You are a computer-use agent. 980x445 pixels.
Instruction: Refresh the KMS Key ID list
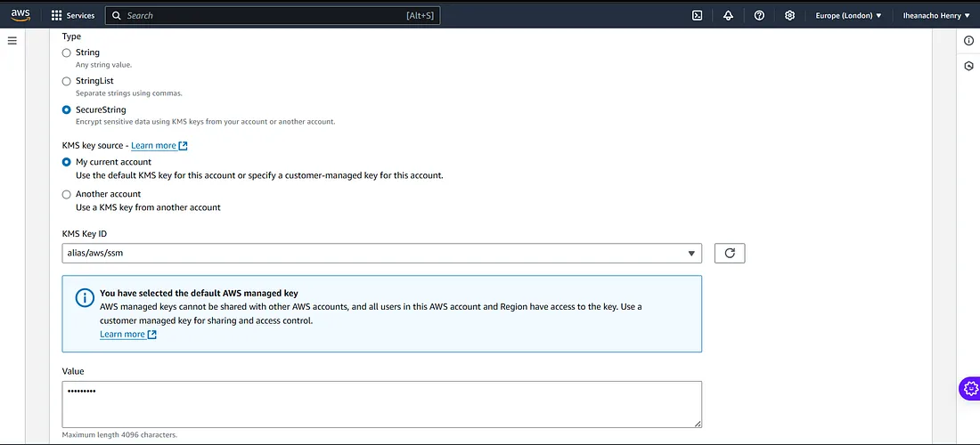[730, 254]
